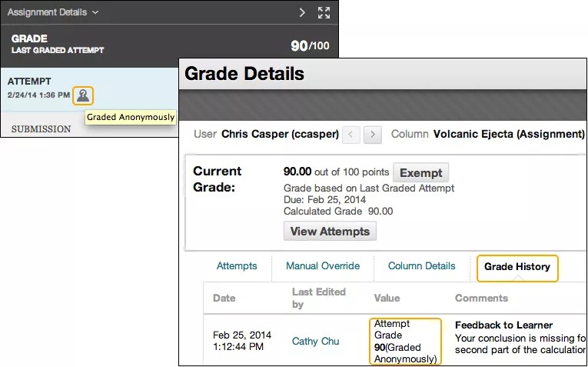Image resolution: width=588 pixels, height=367 pixels.
Task: Click the Date column header
Action: point(224,298)
